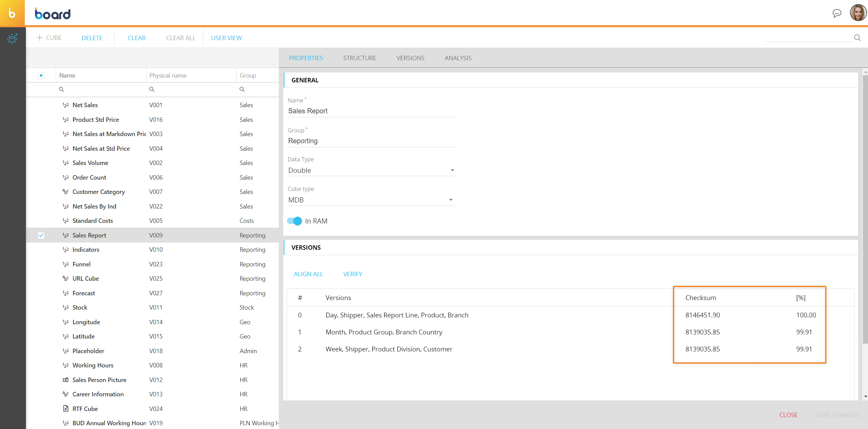The height and width of the screenshot is (429, 868).
Task: Click the top-right search magnifier icon
Action: (x=857, y=38)
